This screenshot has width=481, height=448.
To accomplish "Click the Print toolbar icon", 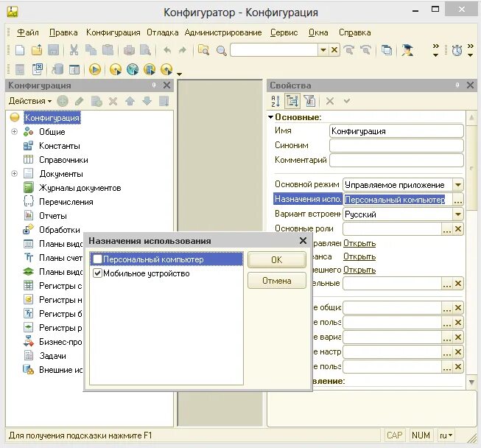I will coord(129,49).
